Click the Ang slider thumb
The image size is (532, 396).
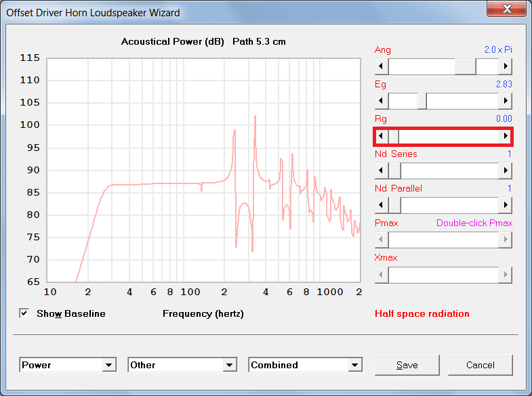466,66
